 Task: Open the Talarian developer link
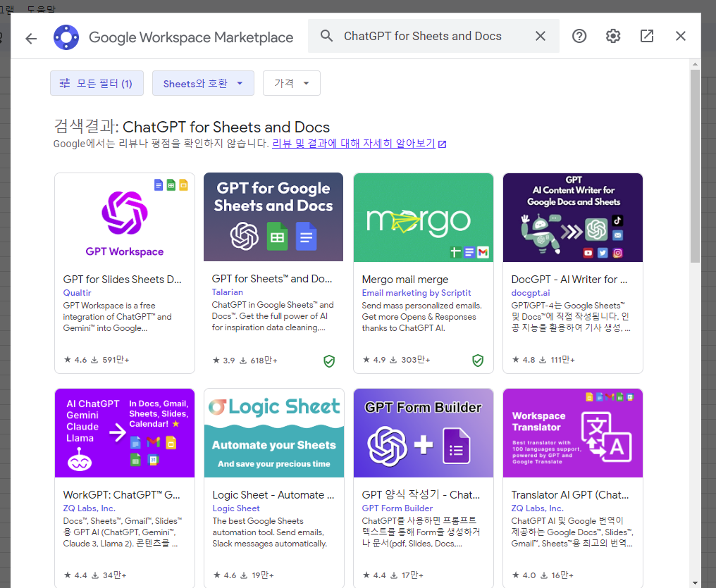tap(228, 292)
